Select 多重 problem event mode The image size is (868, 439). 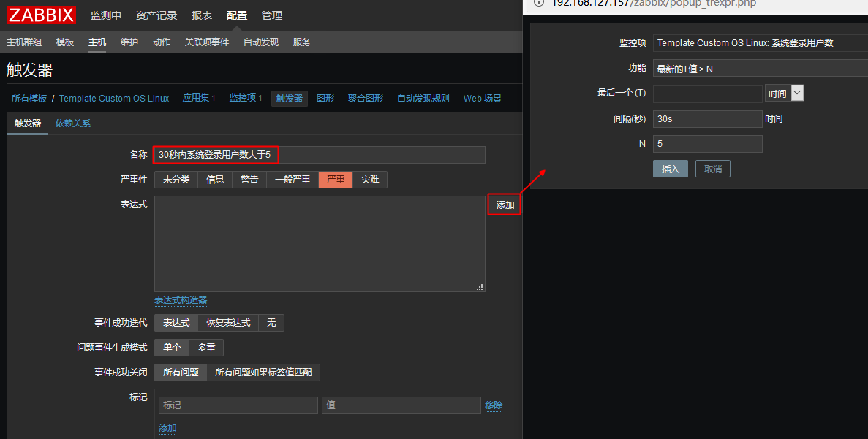point(206,348)
